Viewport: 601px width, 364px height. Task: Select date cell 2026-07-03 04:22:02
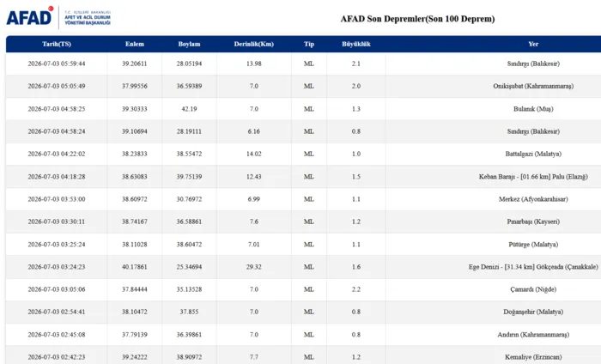57,154
